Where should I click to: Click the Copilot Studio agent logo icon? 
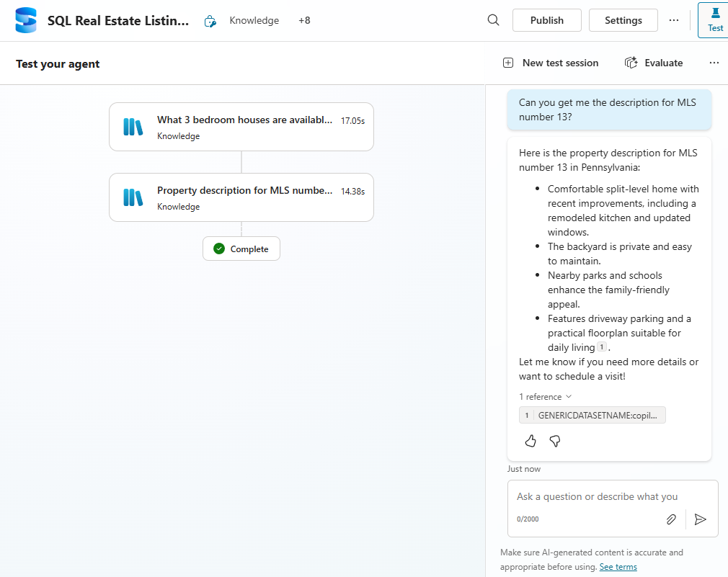click(26, 21)
